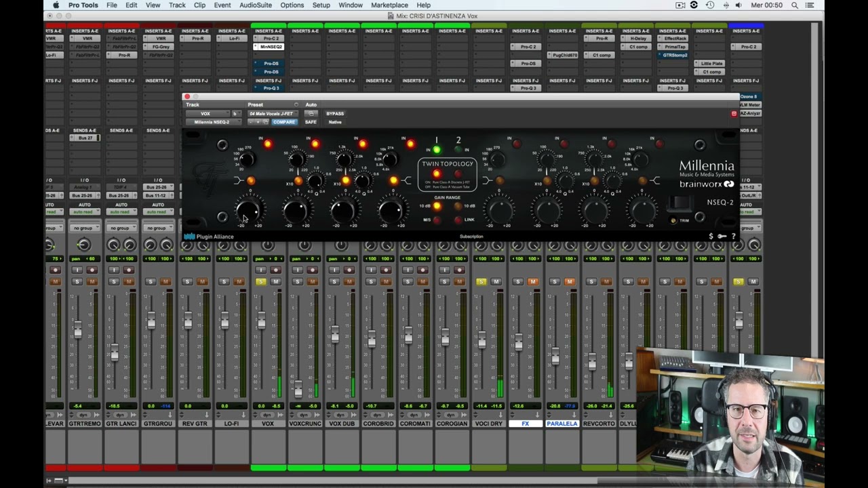Open the Options menu
The width and height of the screenshot is (868, 488).
[292, 5]
